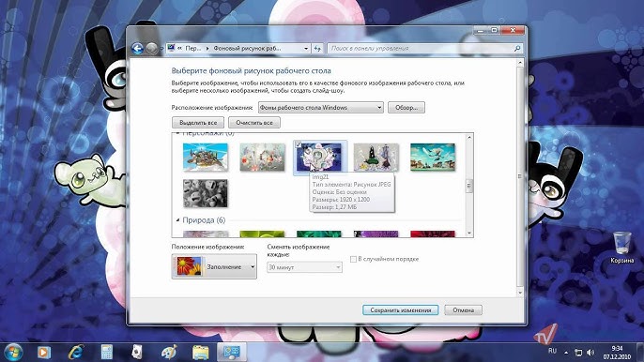Open the Windows Start menu

(x=13, y=352)
